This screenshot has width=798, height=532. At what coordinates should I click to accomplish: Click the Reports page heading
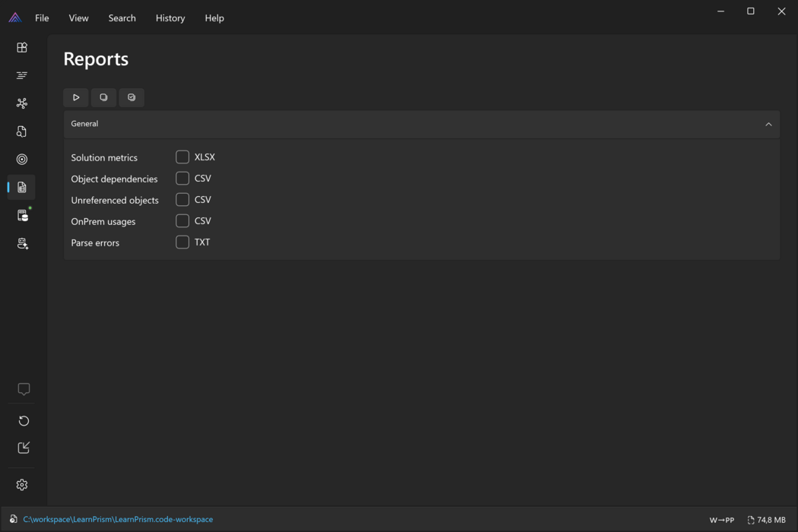[97, 59]
